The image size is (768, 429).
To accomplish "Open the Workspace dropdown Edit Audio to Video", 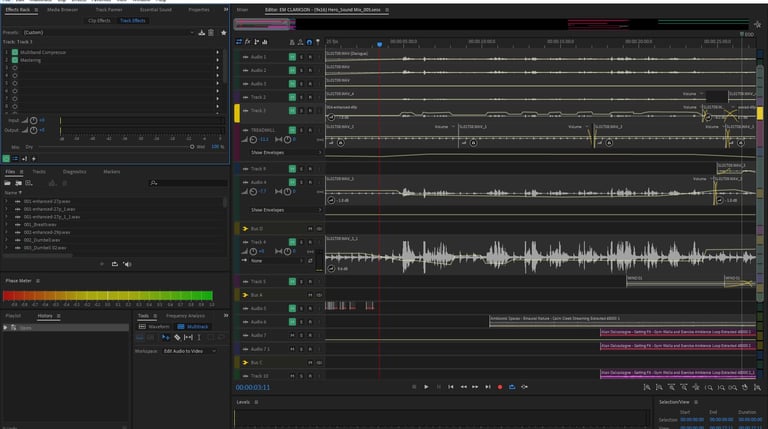I will 189,351.
